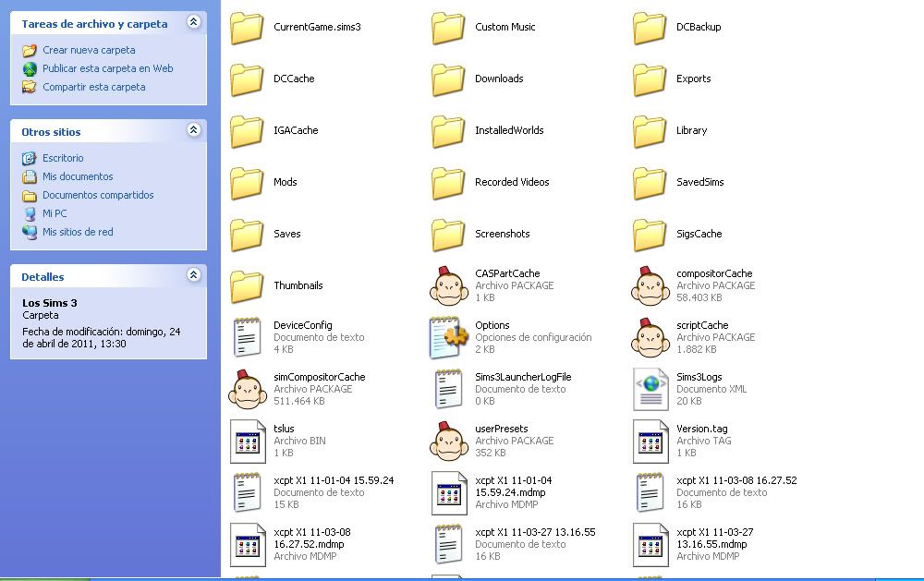
Task: Select the simCompositorCache package file
Action: [248, 389]
